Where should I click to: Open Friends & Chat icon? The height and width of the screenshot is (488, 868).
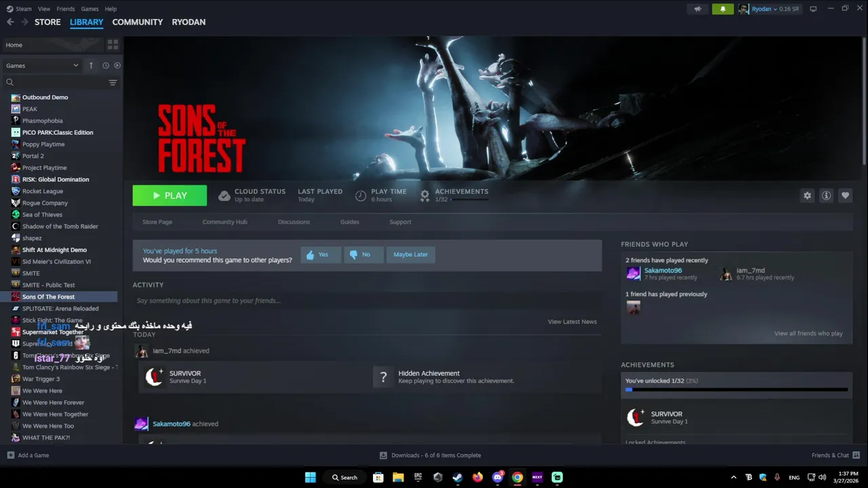(x=856, y=455)
